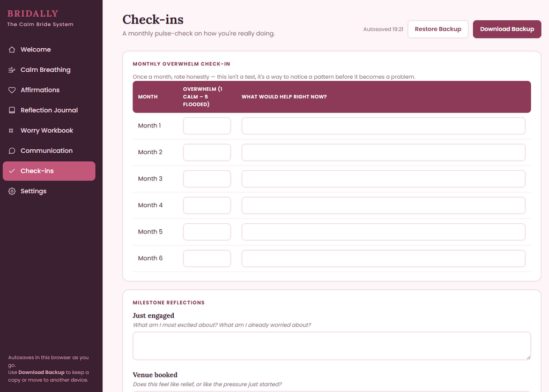Open Affirmations in the sidebar
549x392 pixels.
point(49,90)
